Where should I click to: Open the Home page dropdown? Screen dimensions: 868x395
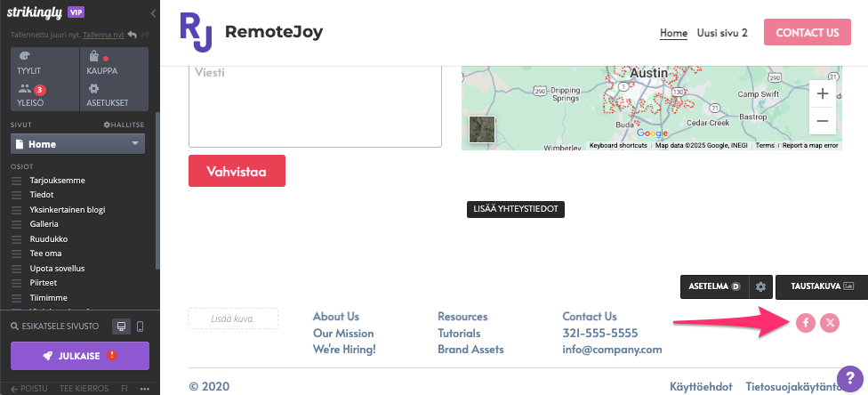[78, 144]
